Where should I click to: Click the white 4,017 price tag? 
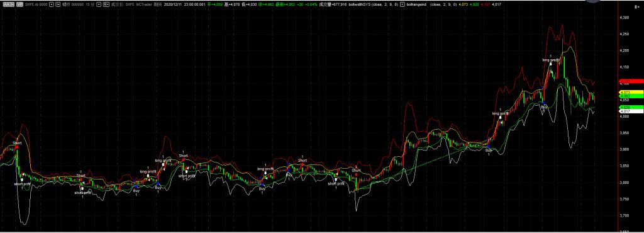[x=631, y=111]
